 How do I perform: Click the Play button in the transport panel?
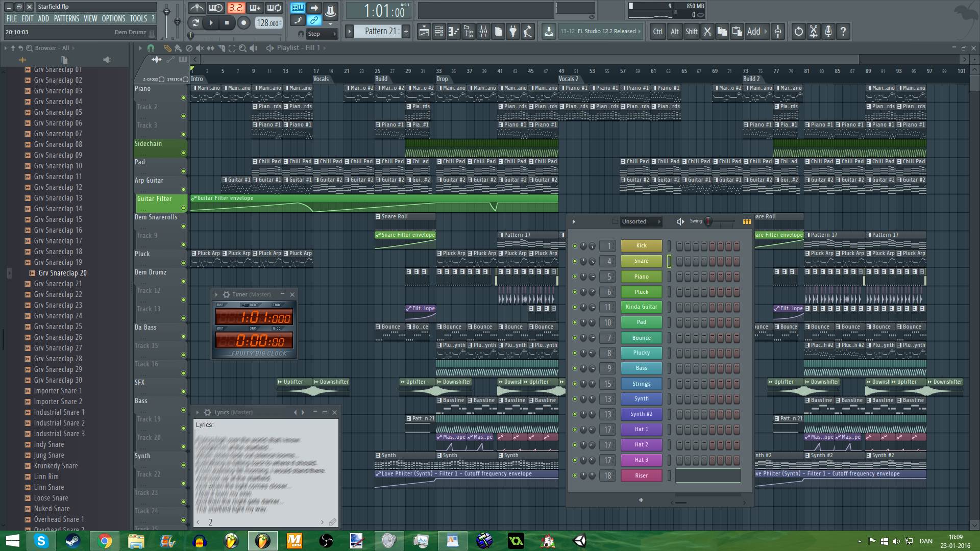tap(211, 22)
